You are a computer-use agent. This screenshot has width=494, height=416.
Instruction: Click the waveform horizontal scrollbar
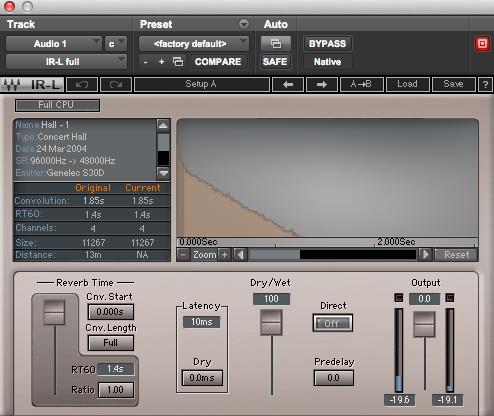pos(332,255)
